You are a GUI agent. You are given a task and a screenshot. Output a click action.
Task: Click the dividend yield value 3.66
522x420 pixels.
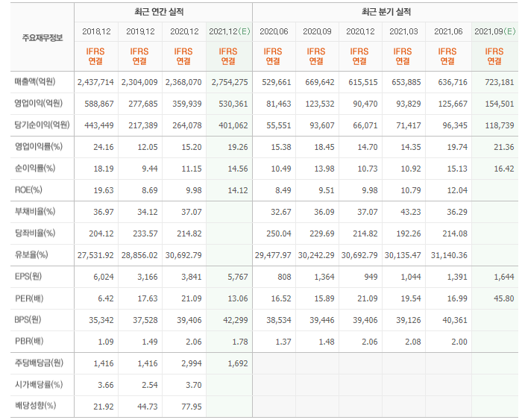pos(106,386)
